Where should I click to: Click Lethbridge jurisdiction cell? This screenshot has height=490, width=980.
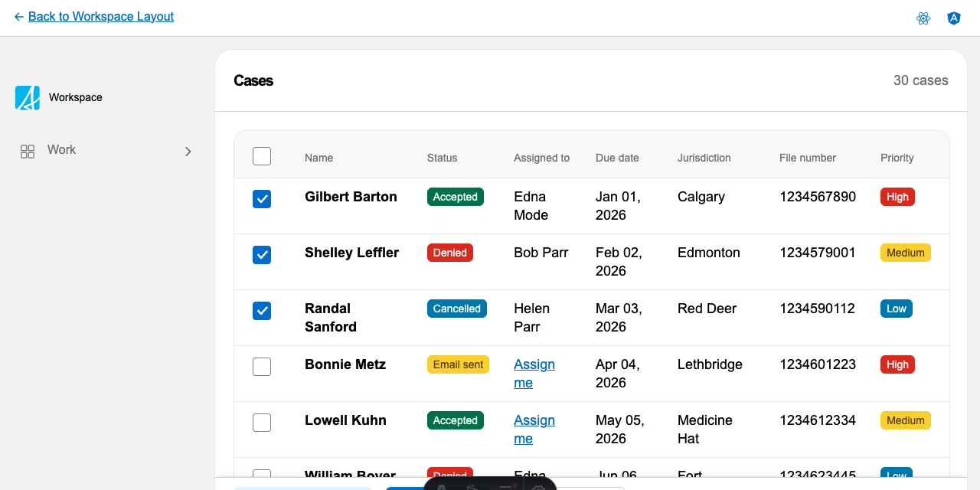coord(710,364)
